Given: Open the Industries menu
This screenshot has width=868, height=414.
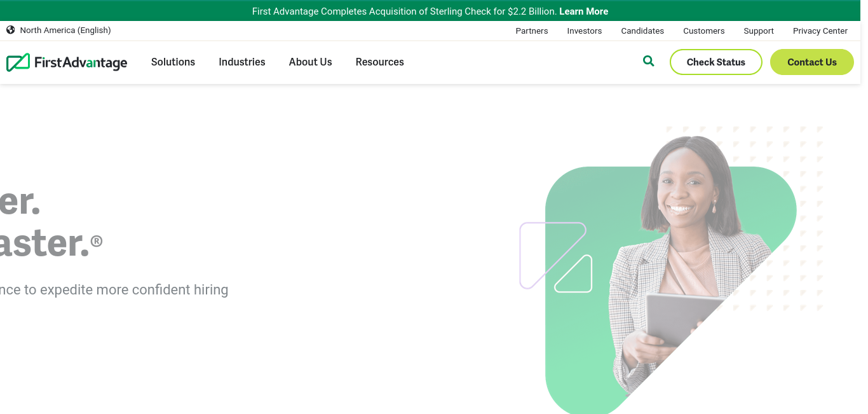Looking at the screenshot, I should (x=242, y=62).
